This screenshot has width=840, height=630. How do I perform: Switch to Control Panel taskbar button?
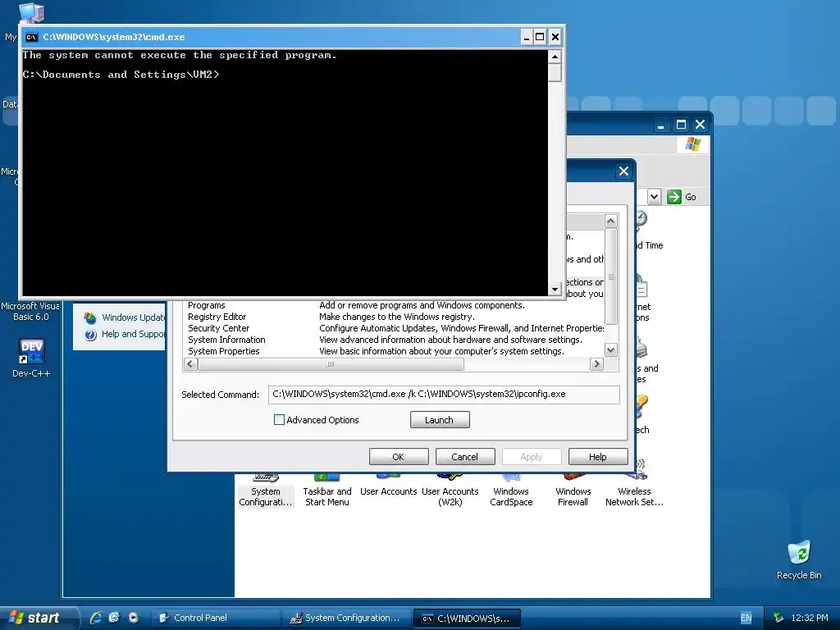215,618
